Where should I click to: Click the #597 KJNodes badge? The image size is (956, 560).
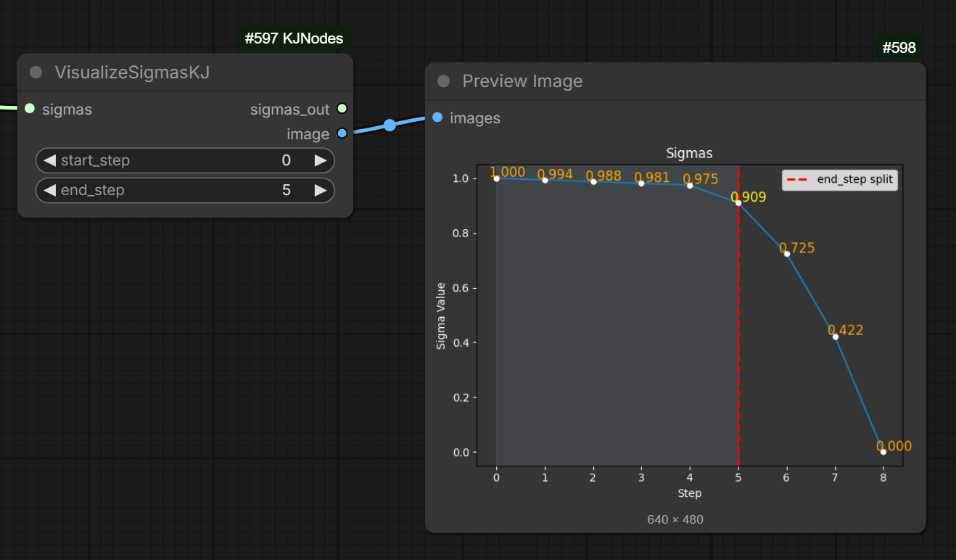coord(294,38)
